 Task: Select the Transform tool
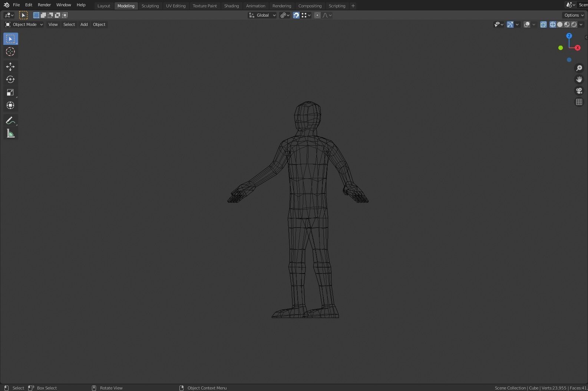coord(10,106)
